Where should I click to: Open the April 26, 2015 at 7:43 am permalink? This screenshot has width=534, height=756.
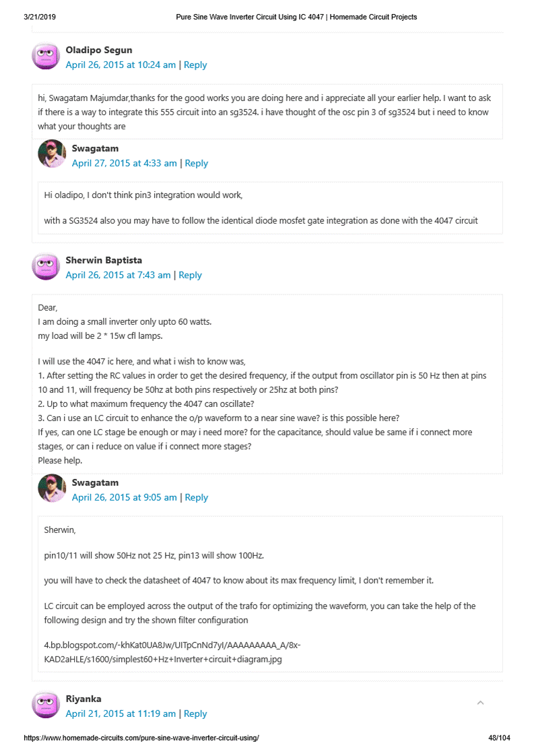118,276
